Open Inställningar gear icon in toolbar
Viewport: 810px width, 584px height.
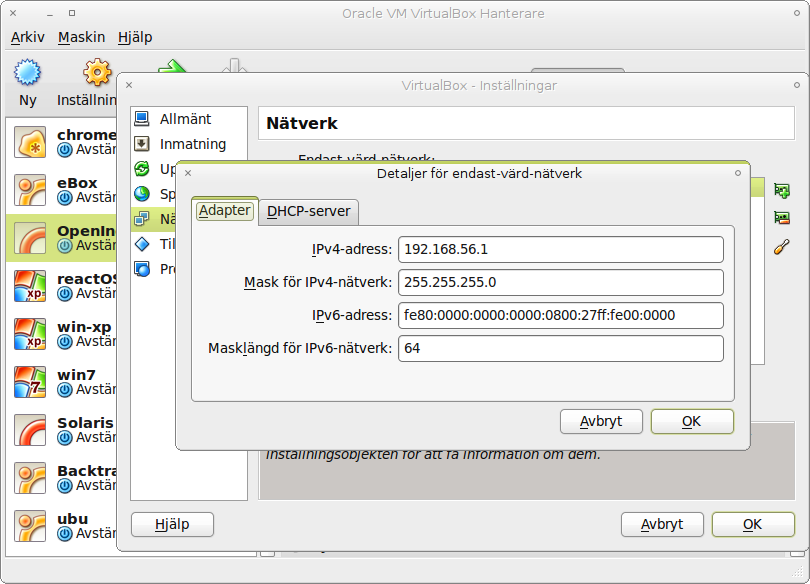point(96,73)
